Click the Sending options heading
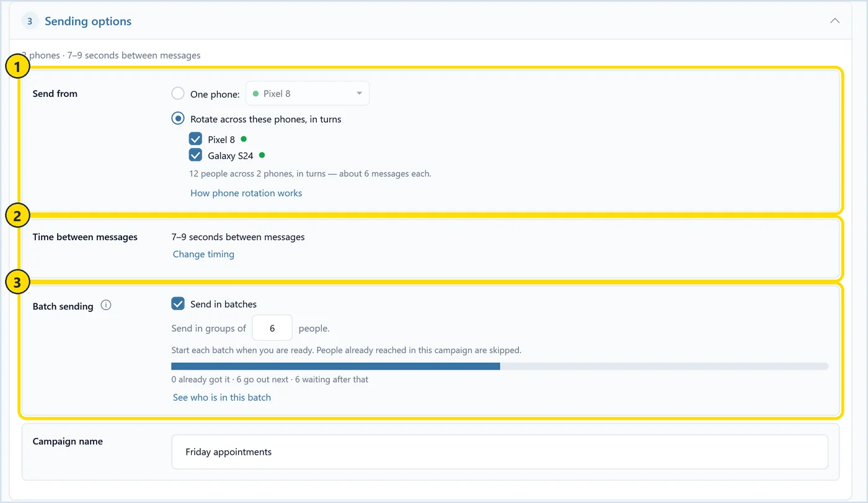 [88, 21]
